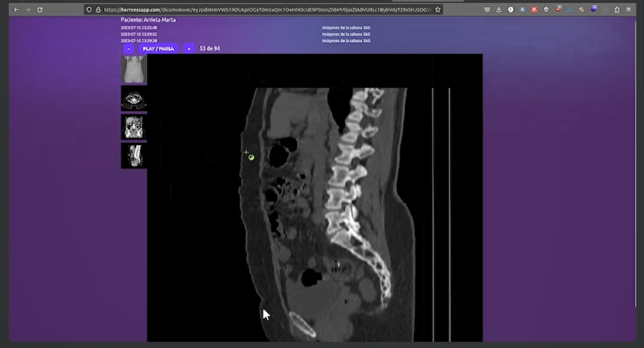Click the hermessapp.com address bar URL
Image resolution: width=644 pixels, height=348 pixels.
click(x=267, y=10)
